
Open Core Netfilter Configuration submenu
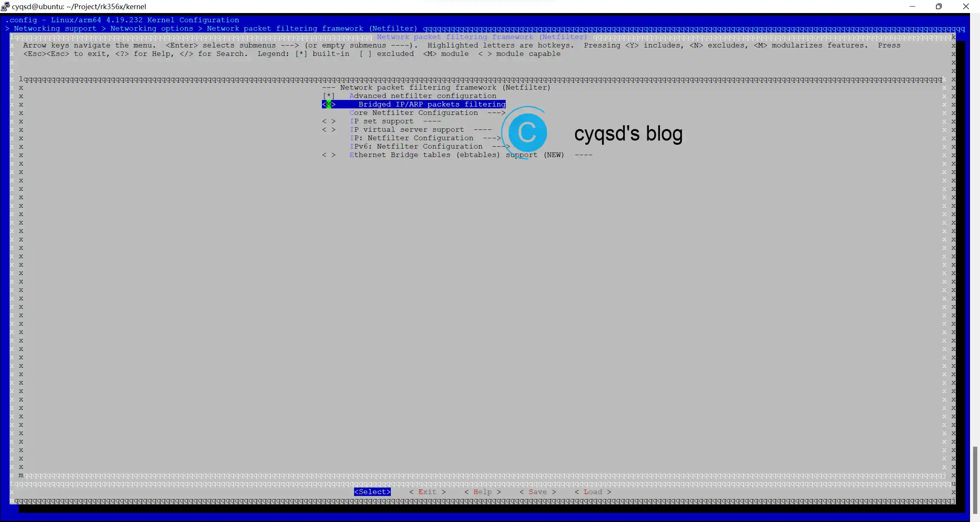coord(427,113)
